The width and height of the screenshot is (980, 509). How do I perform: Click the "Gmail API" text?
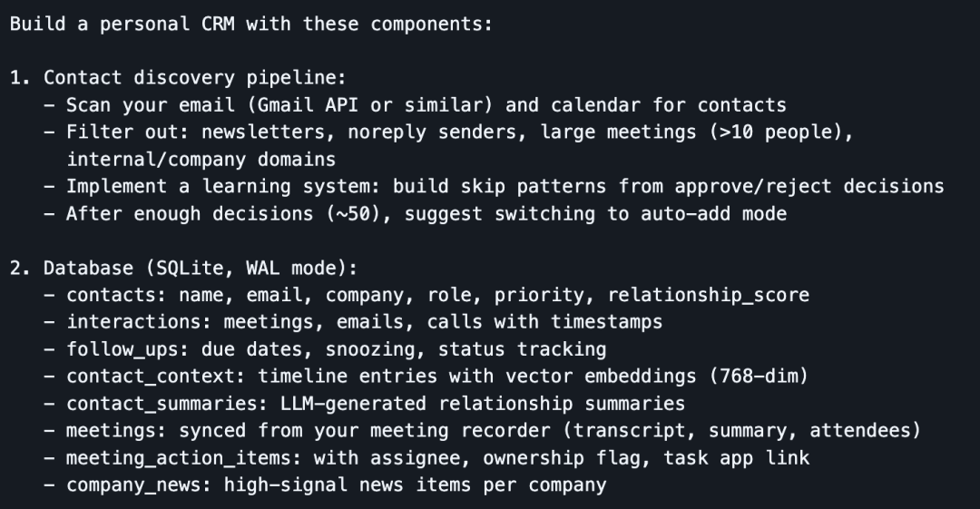pyautogui.click(x=308, y=105)
